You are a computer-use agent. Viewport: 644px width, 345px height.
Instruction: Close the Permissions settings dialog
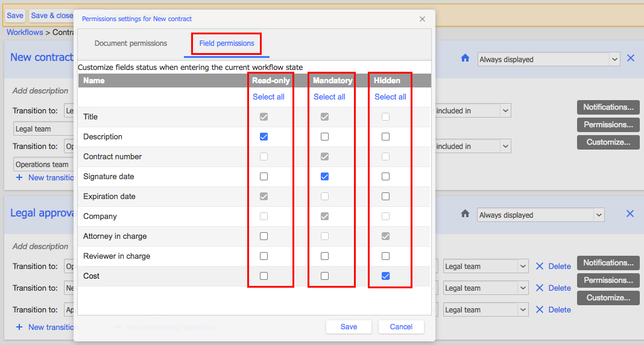coord(422,19)
